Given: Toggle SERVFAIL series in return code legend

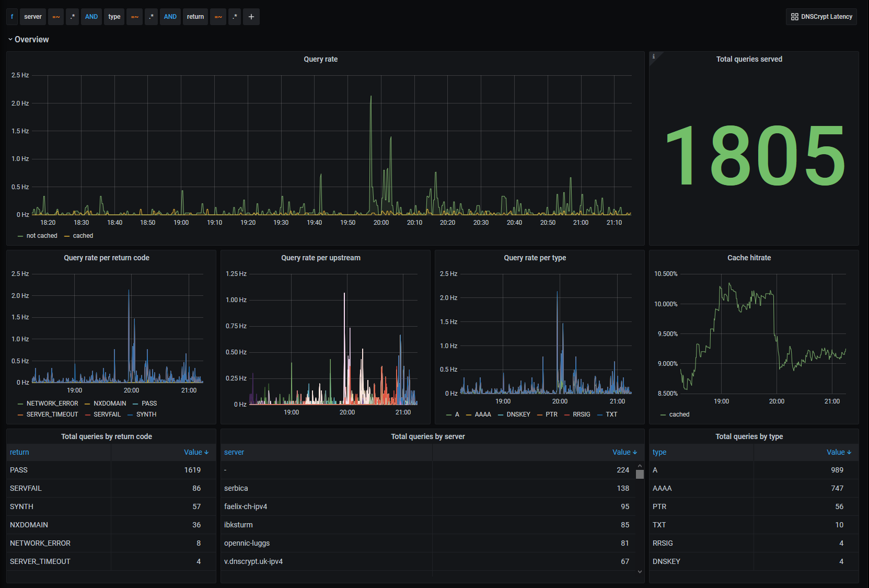Looking at the screenshot, I should 107,414.
